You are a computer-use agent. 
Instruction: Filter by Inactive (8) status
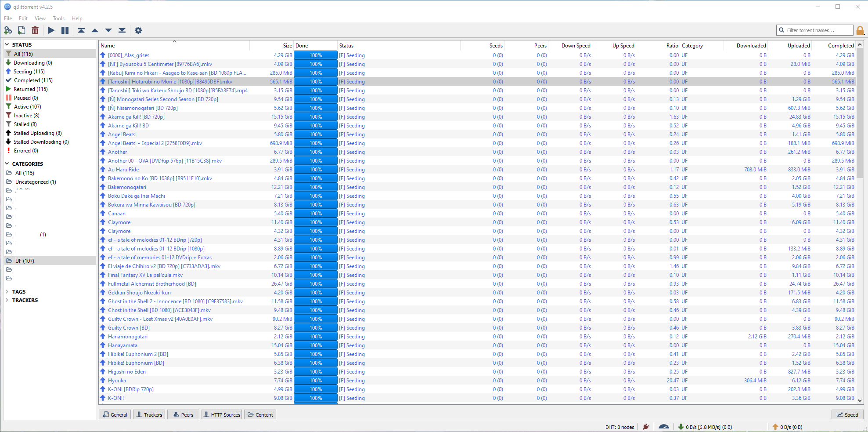(x=50, y=116)
